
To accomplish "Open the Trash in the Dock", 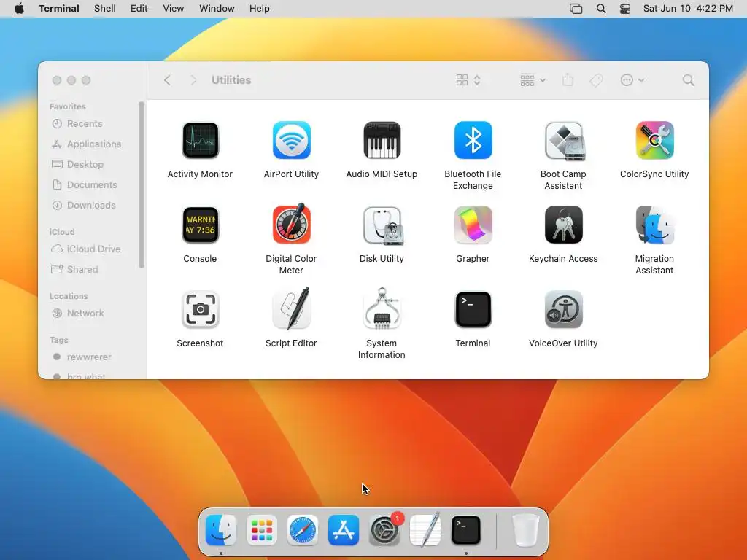I will click(525, 530).
